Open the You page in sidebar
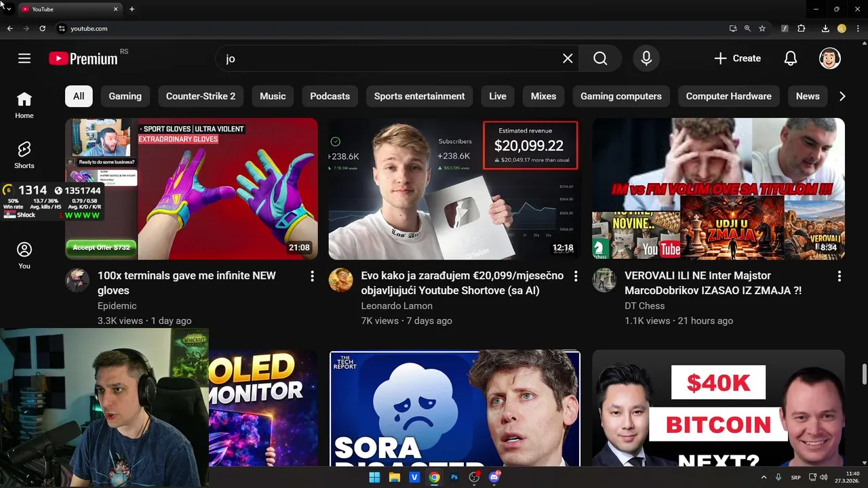 click(x=24, y=256)
